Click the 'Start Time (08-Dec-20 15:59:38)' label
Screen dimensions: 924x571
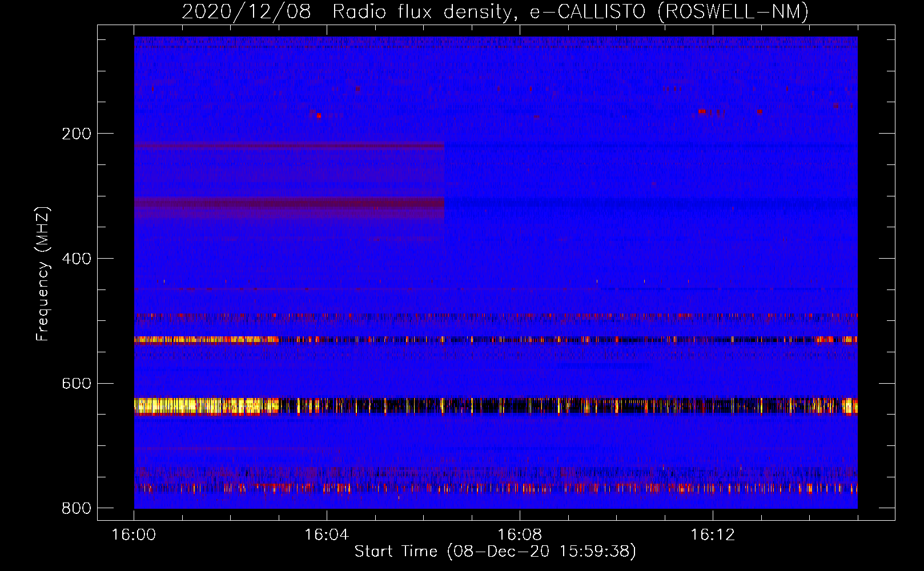[495, 552]
